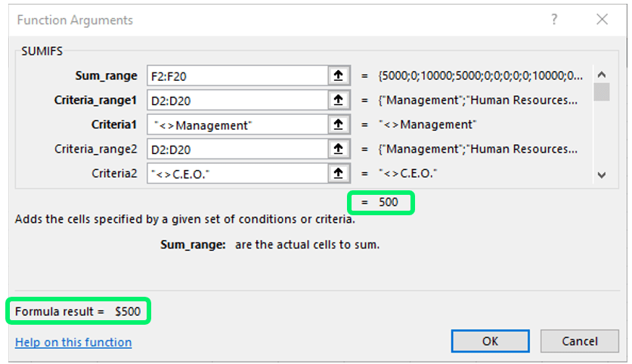Select the Criteria1 field with "<>Management"
This screenshot has height=364, width=632.
click(237, 125)
